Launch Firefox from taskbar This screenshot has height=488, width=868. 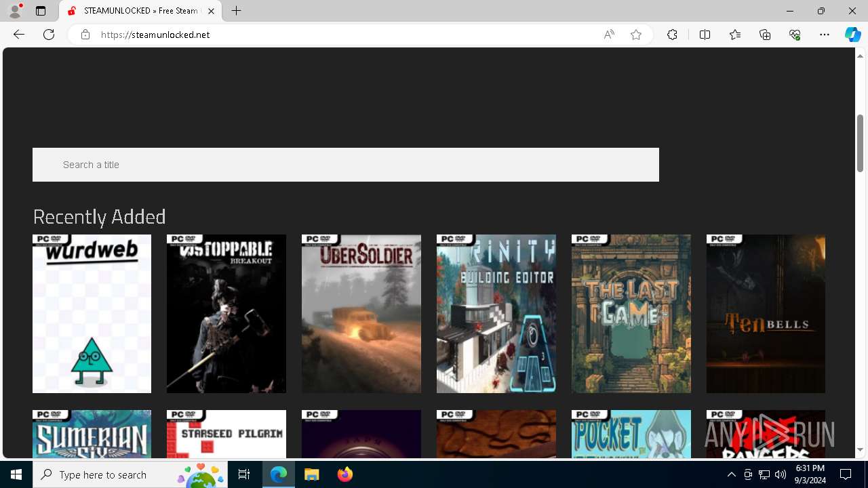click(344, 474)
